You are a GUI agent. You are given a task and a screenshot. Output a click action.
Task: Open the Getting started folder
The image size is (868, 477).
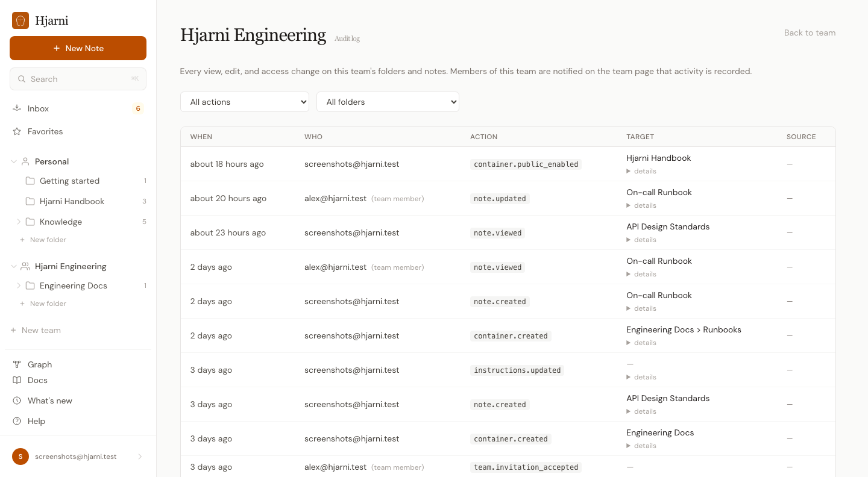click(69, 181)
